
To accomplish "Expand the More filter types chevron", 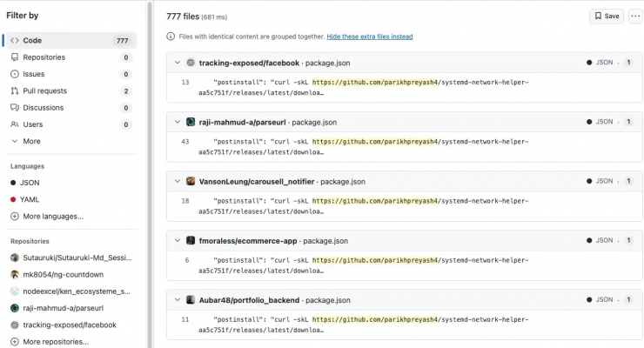I will [x=15, y=141].
